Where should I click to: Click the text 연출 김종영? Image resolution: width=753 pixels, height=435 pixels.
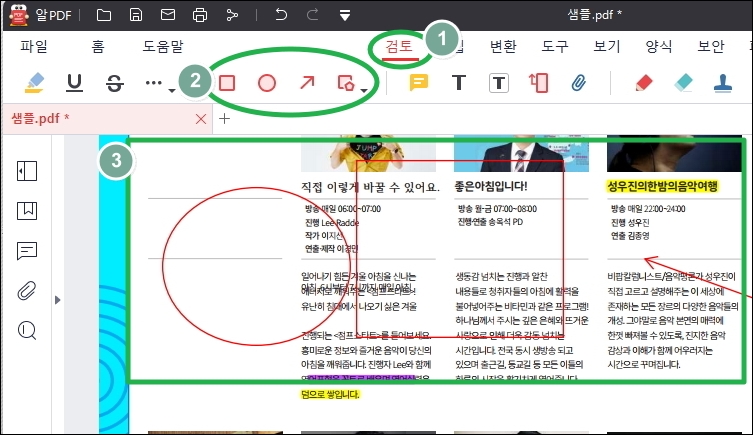click(630, 236)
